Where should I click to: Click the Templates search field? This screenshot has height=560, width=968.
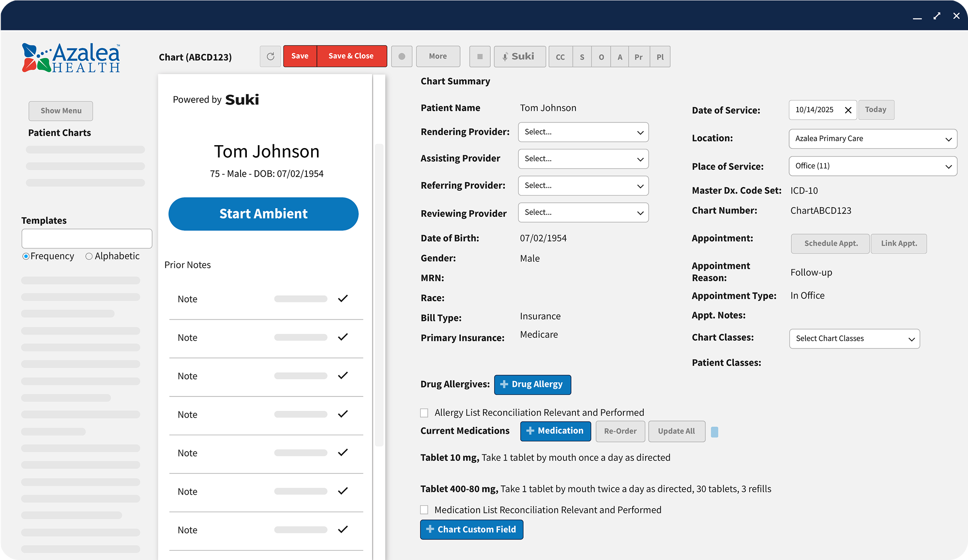[x=87, y=239]
